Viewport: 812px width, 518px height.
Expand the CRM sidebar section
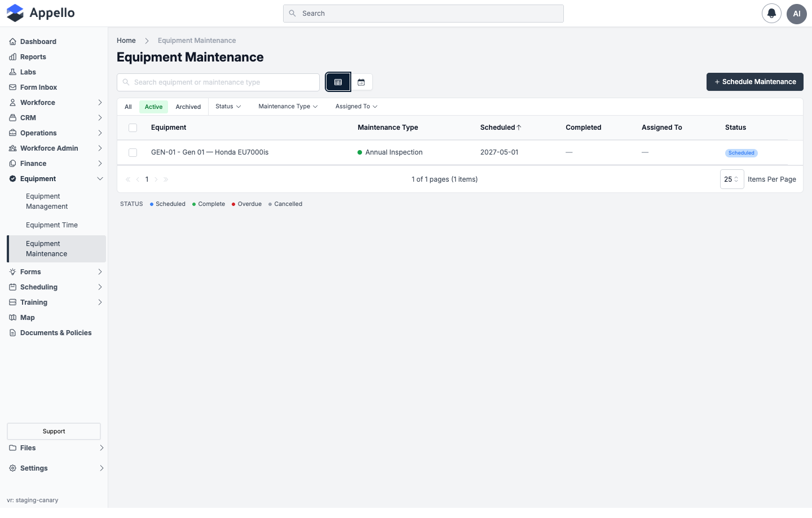[x=56, y=118]
